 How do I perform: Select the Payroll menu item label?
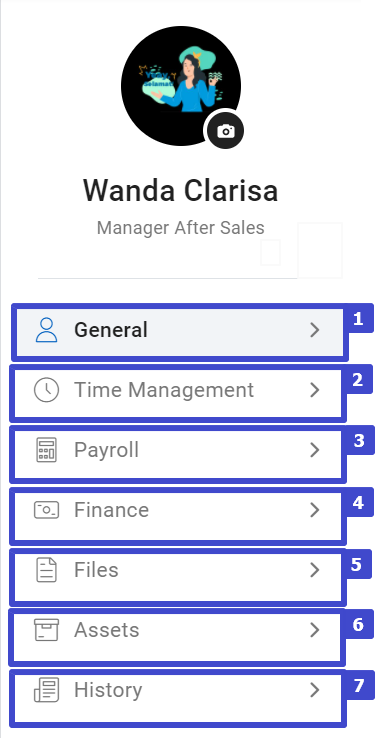(106, 450)
